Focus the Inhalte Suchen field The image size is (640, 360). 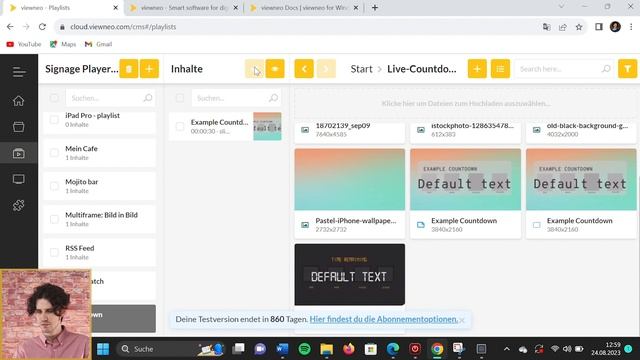click(236, 98)
